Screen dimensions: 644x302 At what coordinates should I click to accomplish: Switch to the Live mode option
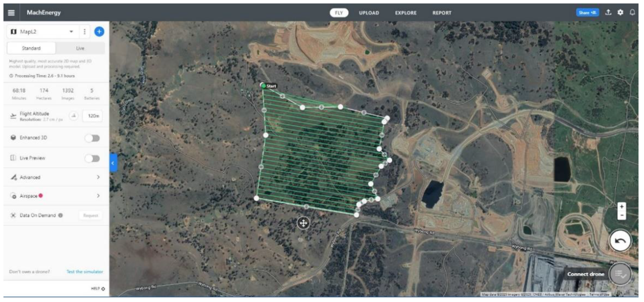[80, 48]
